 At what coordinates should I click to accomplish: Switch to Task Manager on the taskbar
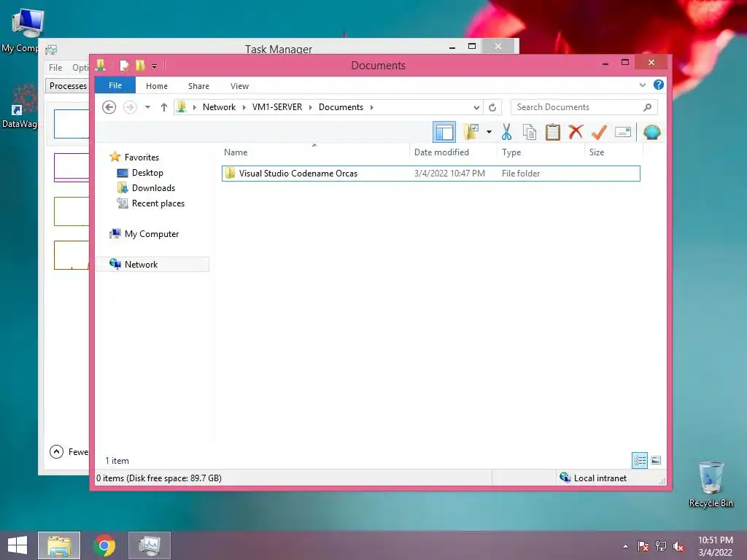pos(149,545)
